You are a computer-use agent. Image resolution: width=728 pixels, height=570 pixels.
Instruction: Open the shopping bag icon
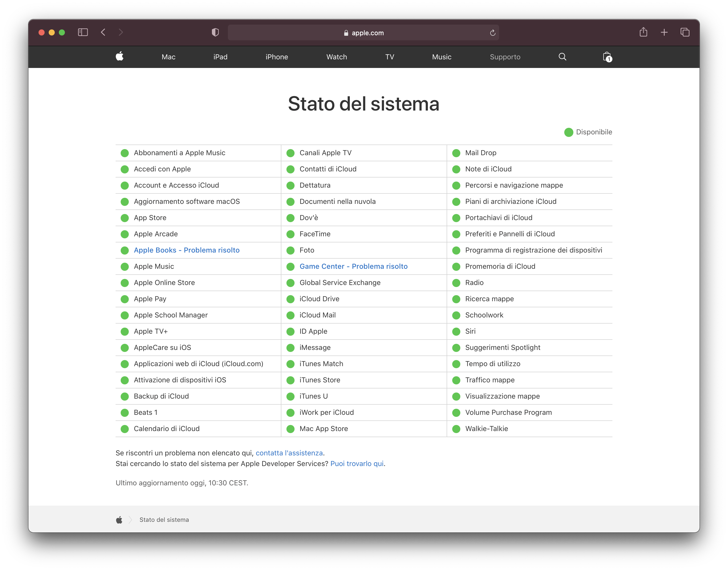click(x=607, y=57)
